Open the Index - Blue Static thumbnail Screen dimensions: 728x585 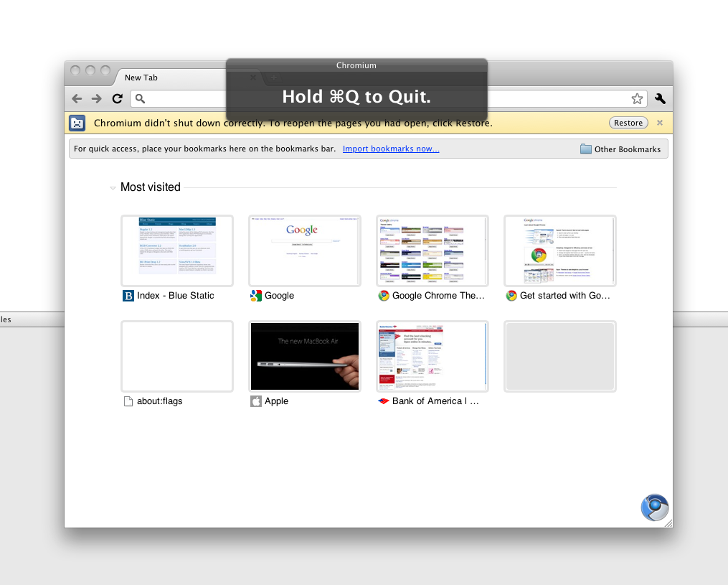(177, 251)
